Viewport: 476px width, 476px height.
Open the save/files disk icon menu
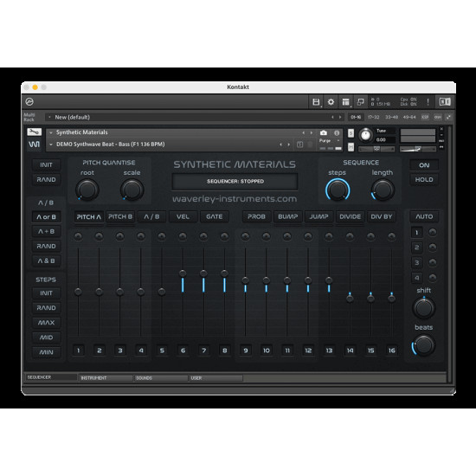click(316, 102)
